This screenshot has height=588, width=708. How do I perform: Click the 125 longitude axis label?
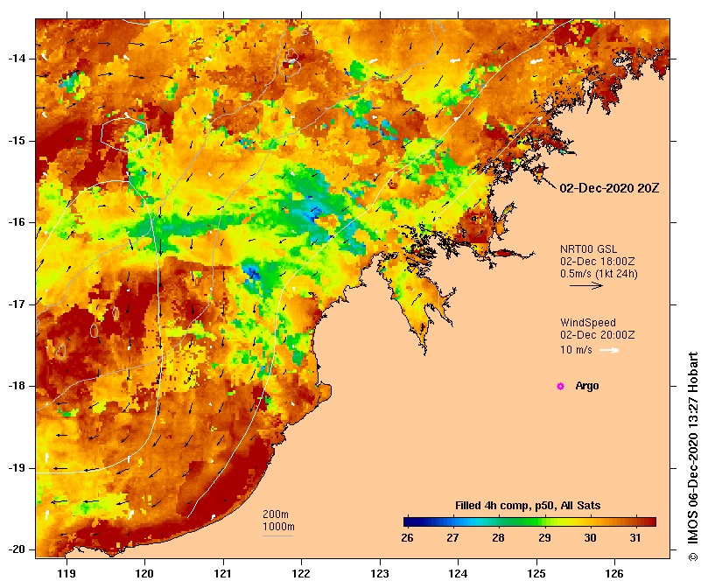[x=536, y=573]
